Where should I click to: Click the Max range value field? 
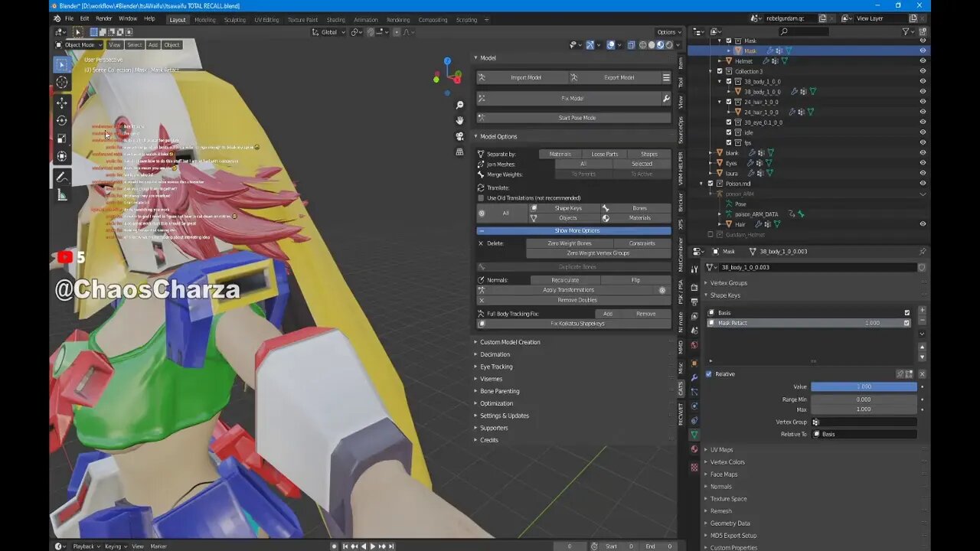[x=864, y=409]
